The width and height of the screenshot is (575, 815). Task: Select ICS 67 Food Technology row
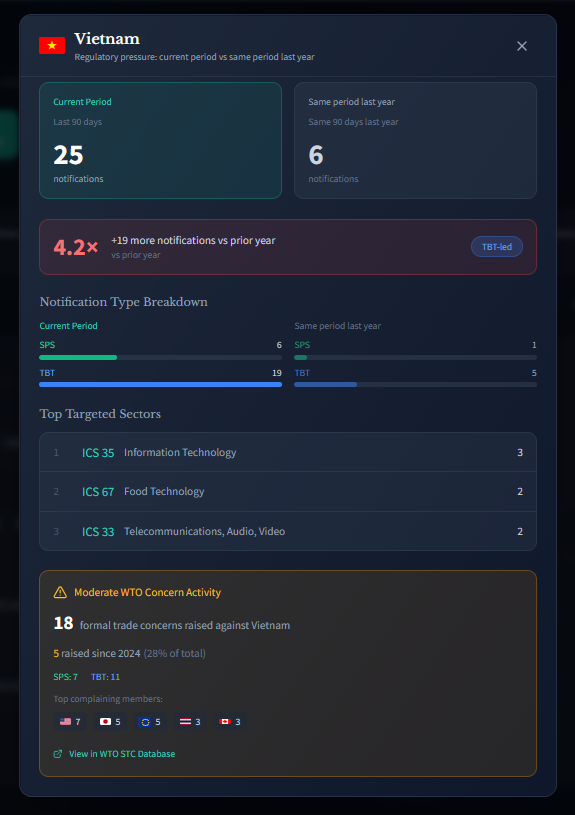point(288,492)
